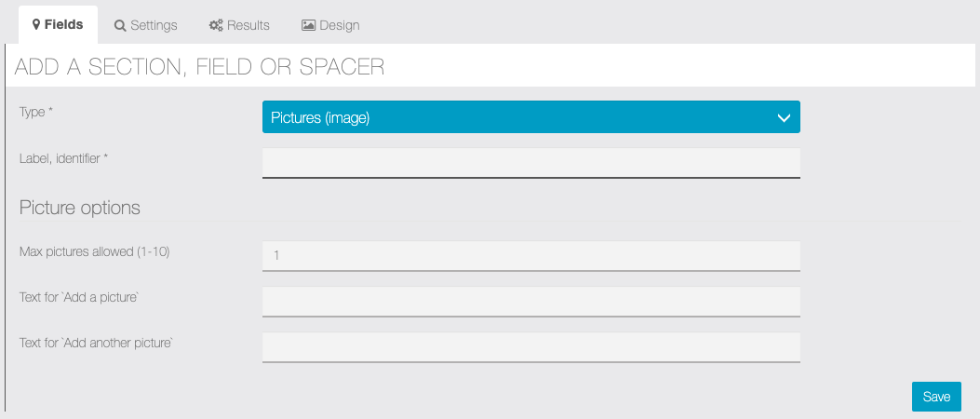The image size is (980, 419).
Task: Click the 'Type *' field label
Action: [36, 112]
